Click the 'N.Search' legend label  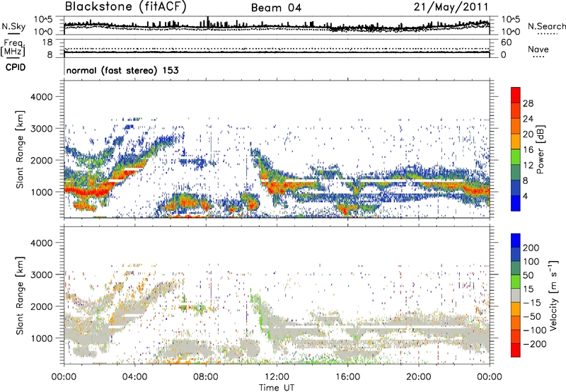pyautogui.click(x=546, y=26)
